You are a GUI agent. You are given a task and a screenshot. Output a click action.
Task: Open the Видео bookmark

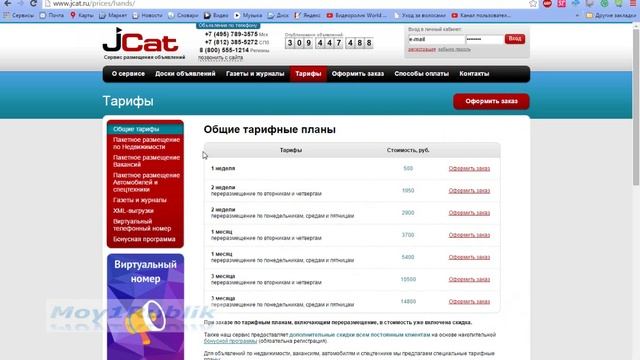click(x=216, y=16)
